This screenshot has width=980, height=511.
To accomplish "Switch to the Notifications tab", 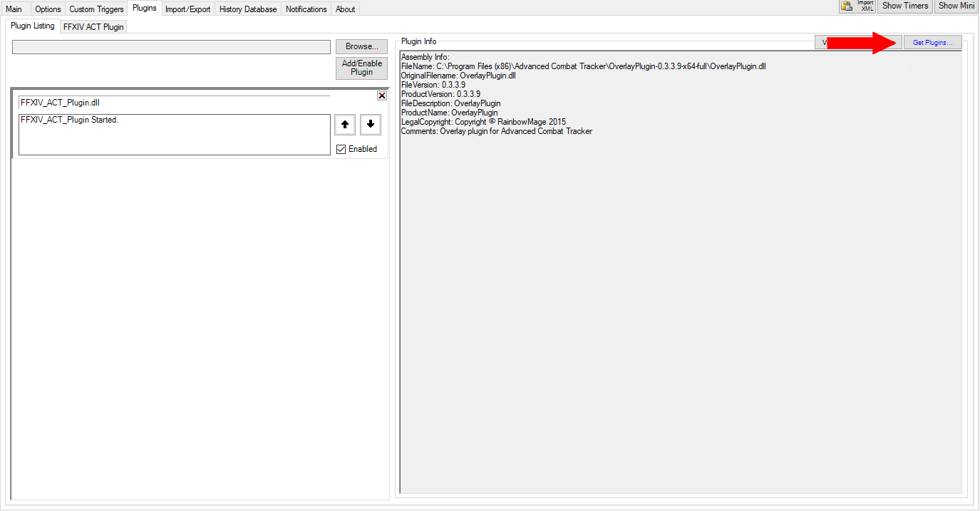I will (306, 9).
